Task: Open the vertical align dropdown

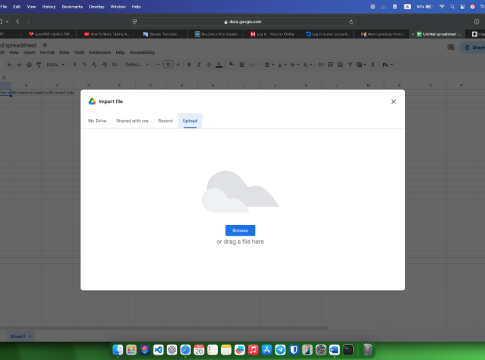Action: click(281, 65)
